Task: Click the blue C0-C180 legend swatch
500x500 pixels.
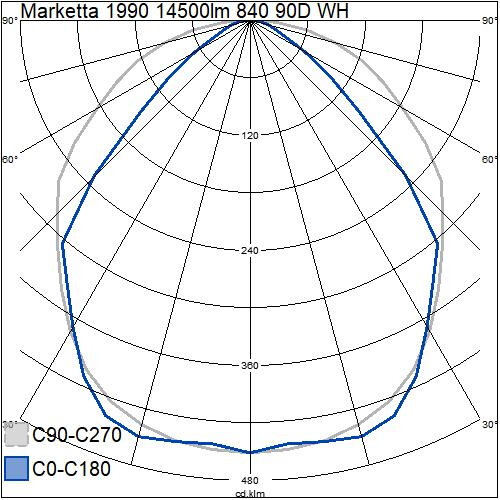Action: (x=16, y=468)
